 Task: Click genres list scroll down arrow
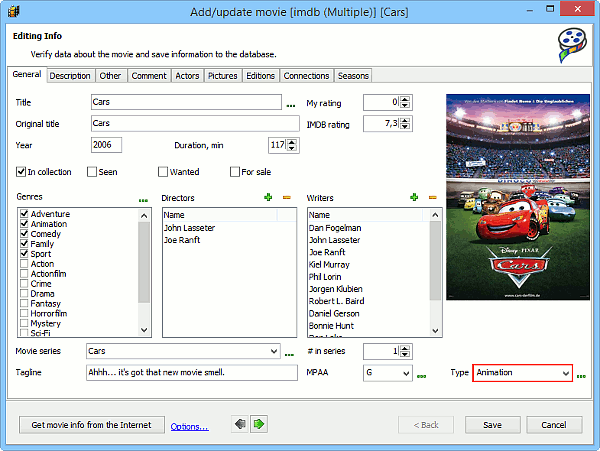pyautogui.click(x=144, y=330)
